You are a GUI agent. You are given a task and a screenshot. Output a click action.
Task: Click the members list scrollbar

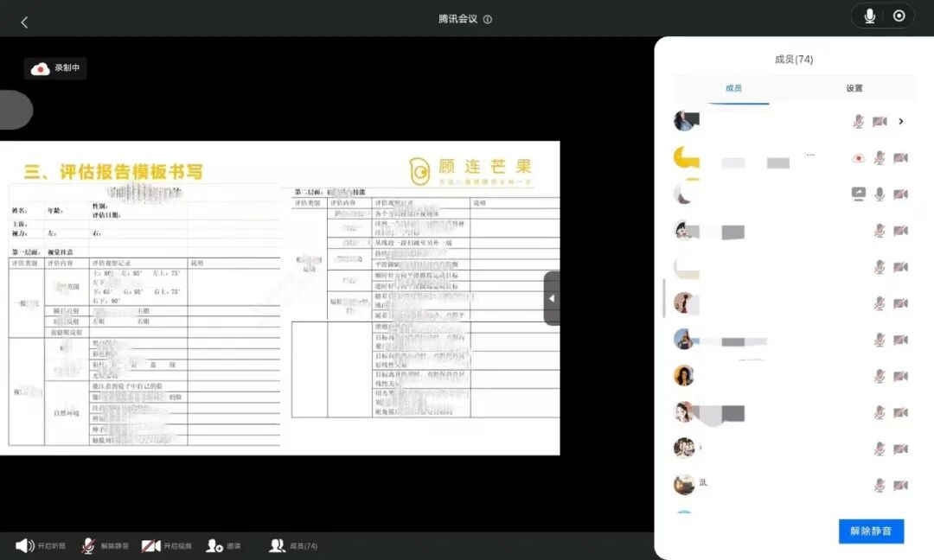664,298
